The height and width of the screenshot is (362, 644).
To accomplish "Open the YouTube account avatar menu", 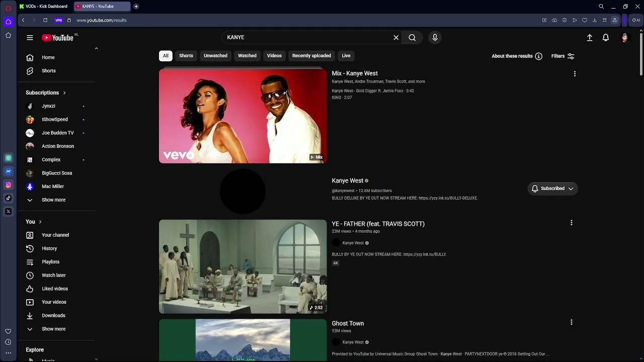I will (625, 38).
